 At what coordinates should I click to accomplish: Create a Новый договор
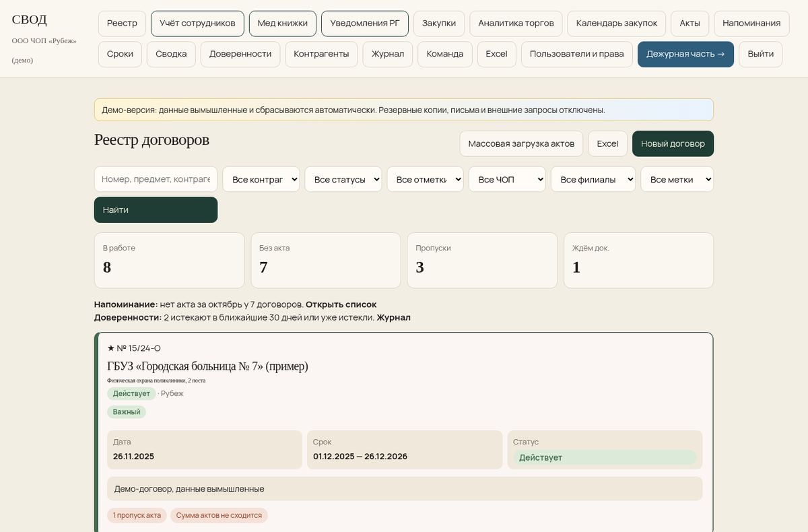(673, 143)
